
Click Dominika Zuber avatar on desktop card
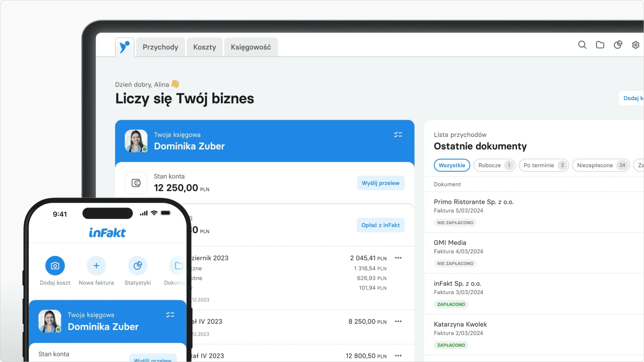[x=136, y=141]
